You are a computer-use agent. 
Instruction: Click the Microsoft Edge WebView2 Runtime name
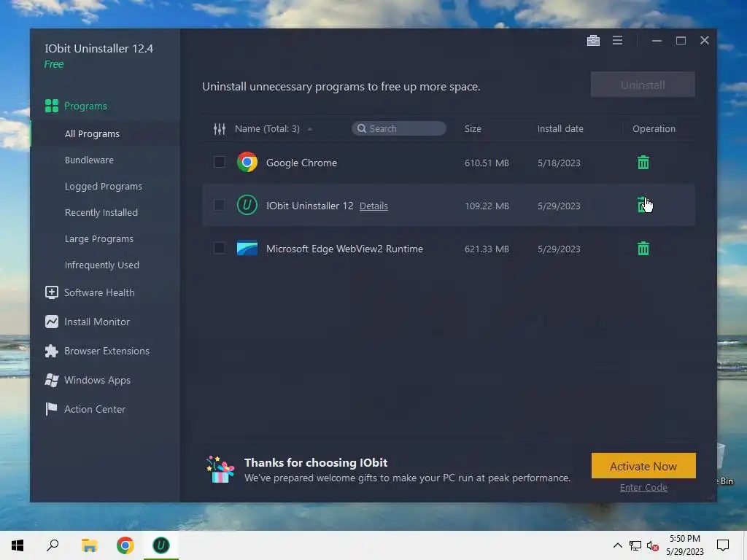(x=344, y=249)
